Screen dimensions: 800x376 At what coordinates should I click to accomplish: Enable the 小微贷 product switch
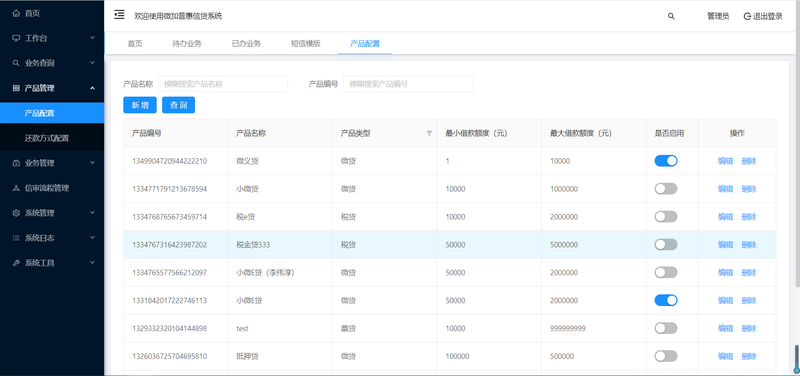coord(666,189)
